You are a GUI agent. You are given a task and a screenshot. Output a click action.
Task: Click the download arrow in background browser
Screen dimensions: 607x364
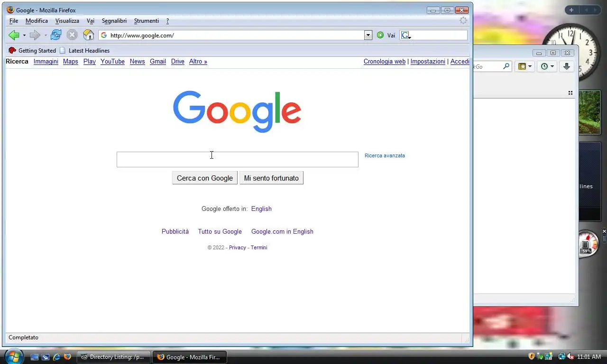pyautogui.click(x=566, y=67)
